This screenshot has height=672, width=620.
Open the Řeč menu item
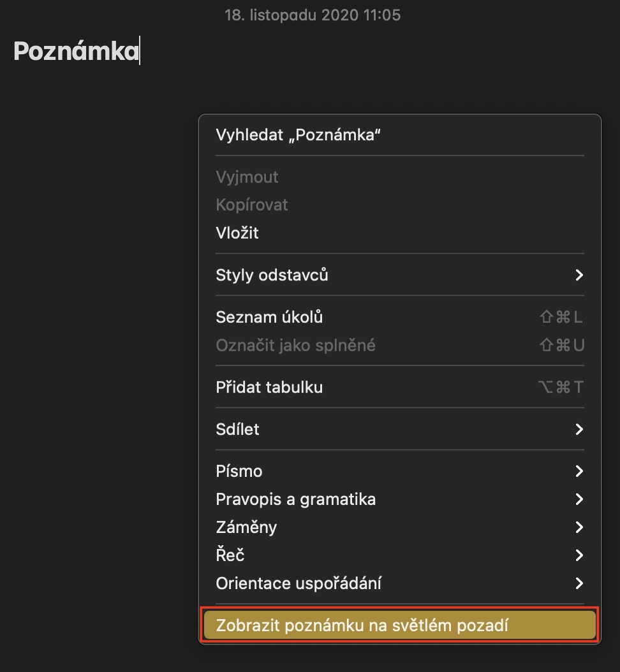[x=230, y=555]
